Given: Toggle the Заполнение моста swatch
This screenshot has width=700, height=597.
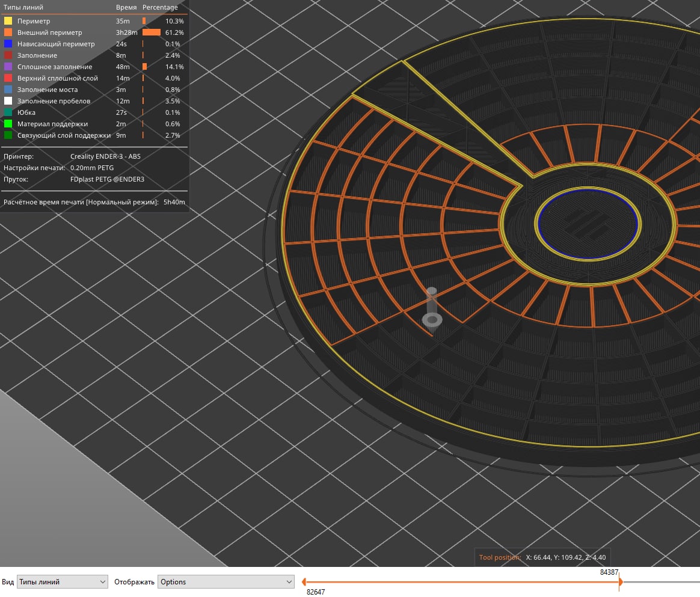Looking at the screenshot, I should point(8,90).
